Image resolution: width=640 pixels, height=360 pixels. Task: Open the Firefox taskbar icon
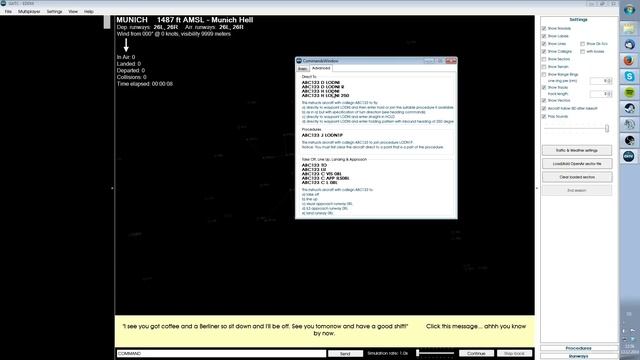[629, 60]
